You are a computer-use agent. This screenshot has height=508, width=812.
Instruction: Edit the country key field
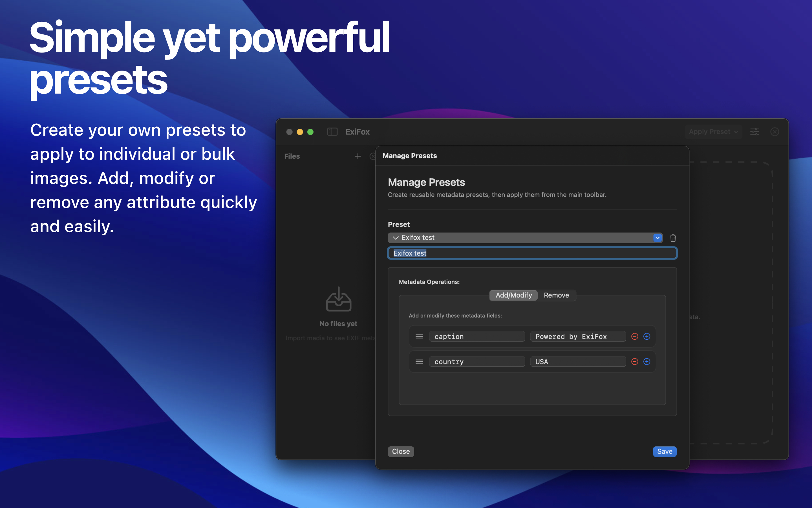tap(477, 362)
